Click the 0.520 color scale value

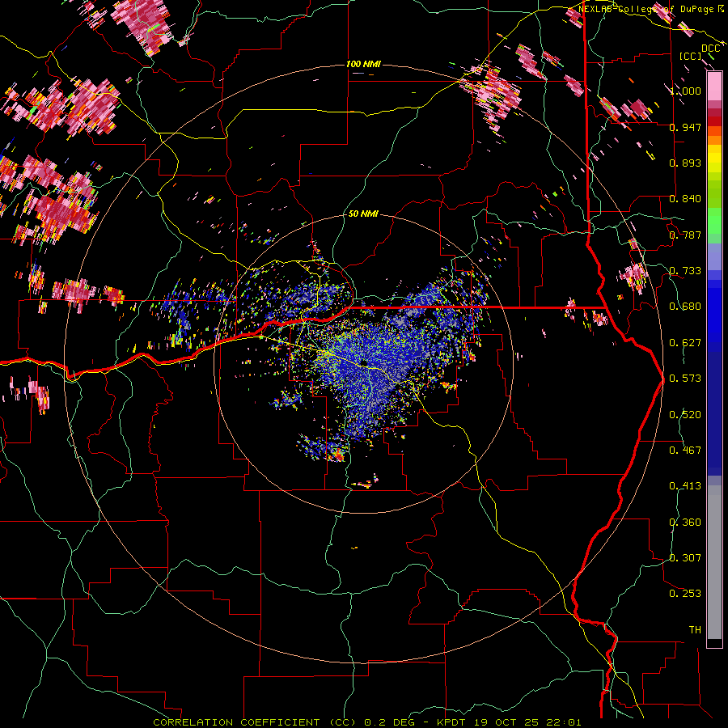[685, 415]
